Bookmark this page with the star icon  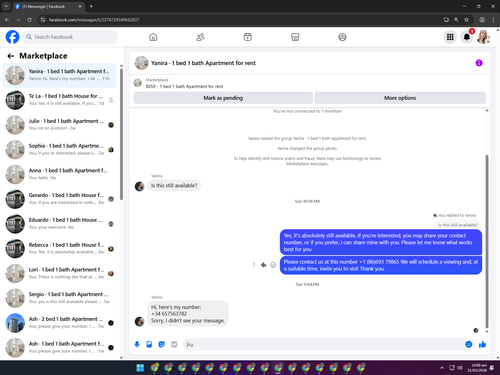click(x=466, y=20)
